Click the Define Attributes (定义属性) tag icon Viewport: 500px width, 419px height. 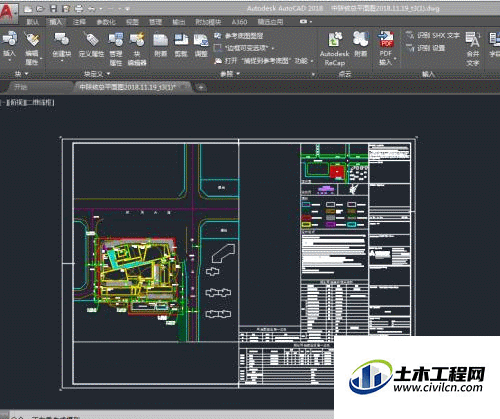(92, 39)
